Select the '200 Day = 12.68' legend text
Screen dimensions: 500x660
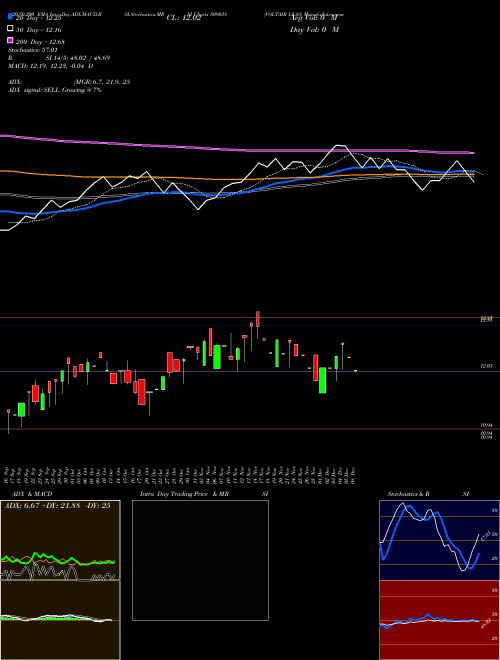pos(40,42)
